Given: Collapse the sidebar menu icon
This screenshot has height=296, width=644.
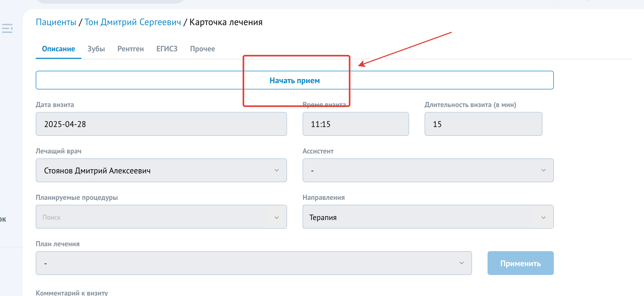Looking at the screenshot, I should pyautogui.click(x=7, y=28).
